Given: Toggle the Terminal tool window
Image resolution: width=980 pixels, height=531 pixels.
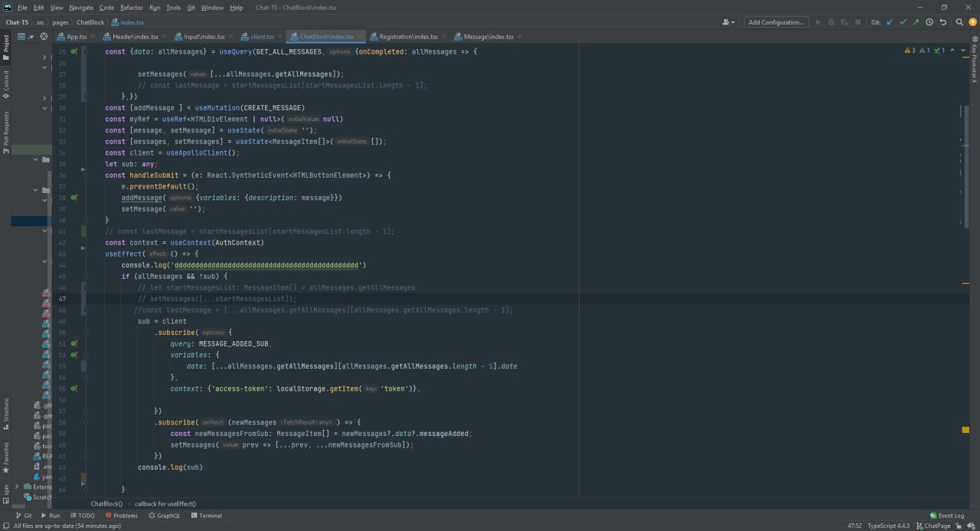Looking at the screenshot, I should point(206,516).
